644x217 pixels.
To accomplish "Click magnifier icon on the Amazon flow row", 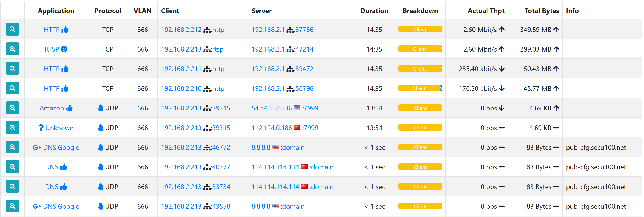I will click(x=12, y=108).
